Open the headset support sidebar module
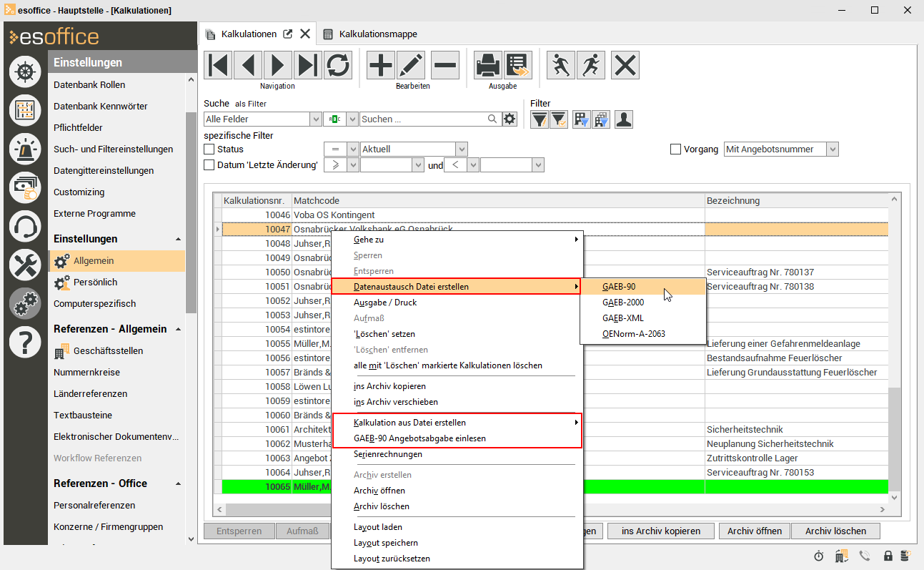924x570 pixels. click(x=25, y=226)
